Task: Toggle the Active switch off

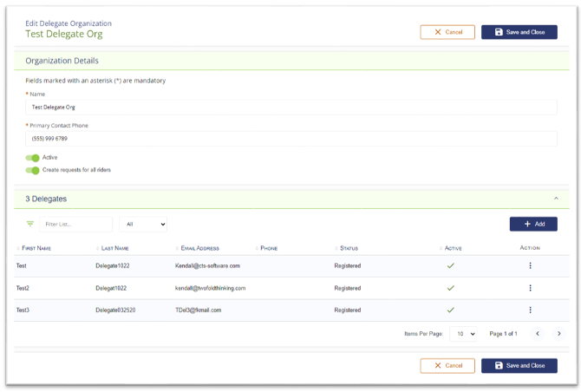Action: [x=32, y=158]
